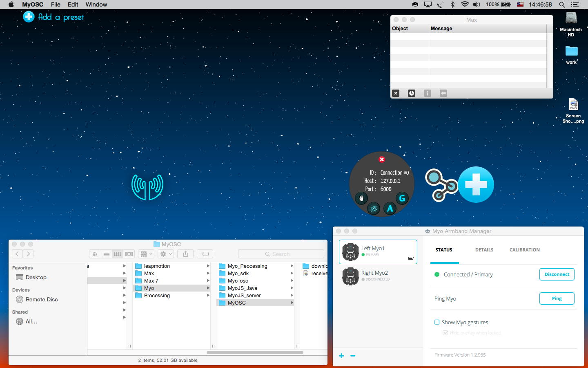Click the Object column header in Max
Screen dimensions: 588x368
pyautogui.click(x=410, y=29)
